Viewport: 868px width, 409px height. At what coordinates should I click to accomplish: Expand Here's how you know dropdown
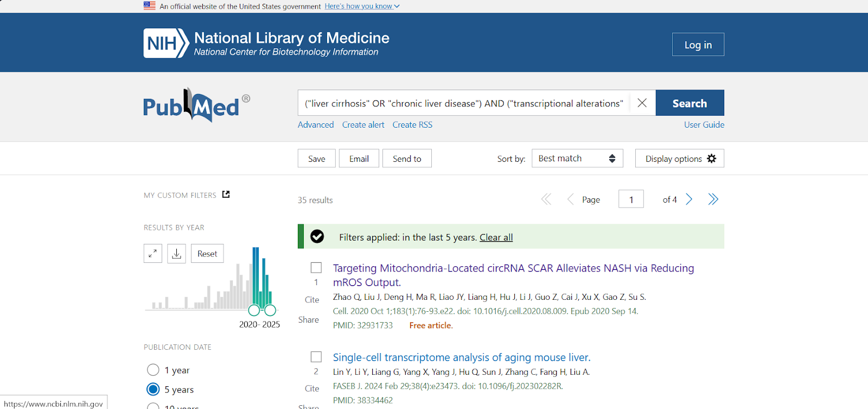[362, 6]
